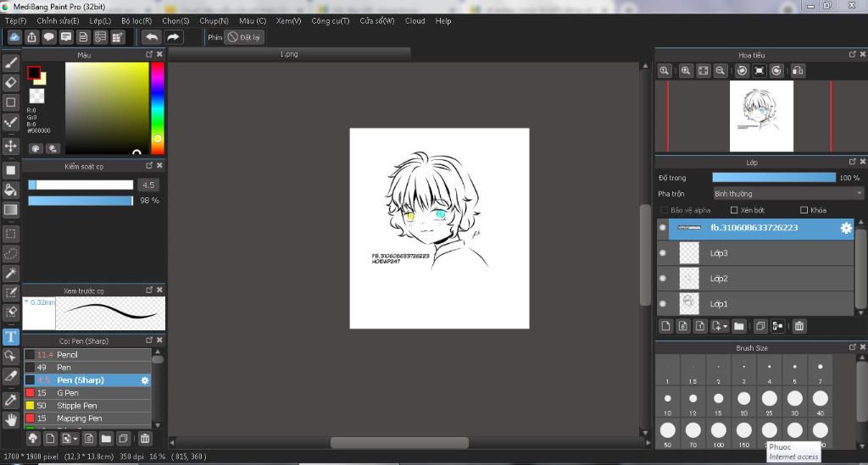868x465 pixels.
Task: Select the G Pen brush
Action: (87, 393)
